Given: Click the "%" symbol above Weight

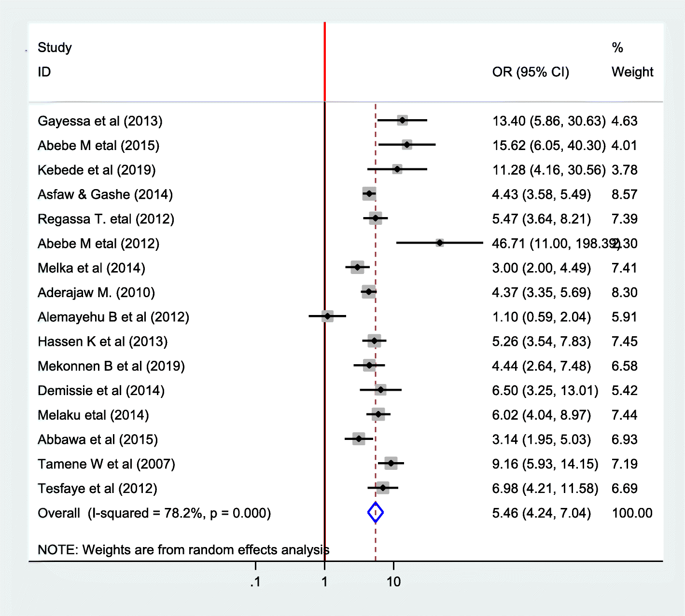Looking at the screenshot, I should [617, 47].
